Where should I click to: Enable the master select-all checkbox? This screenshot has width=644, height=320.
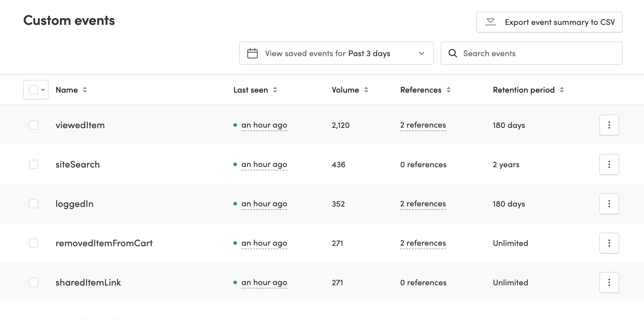[33, 89]
